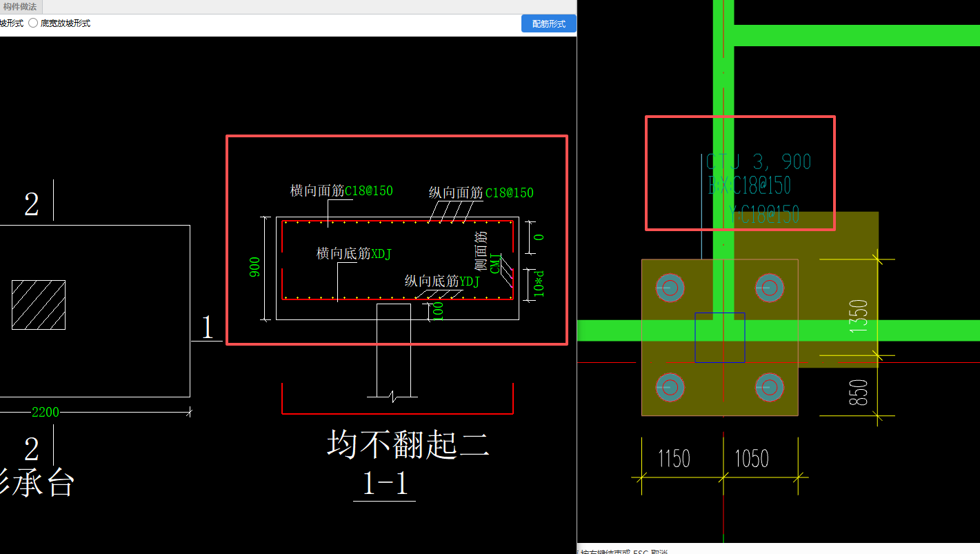The width and height of the screenshot is (980, 554).
Task: Click the top-left pile circle
Action: click(668, 288)
